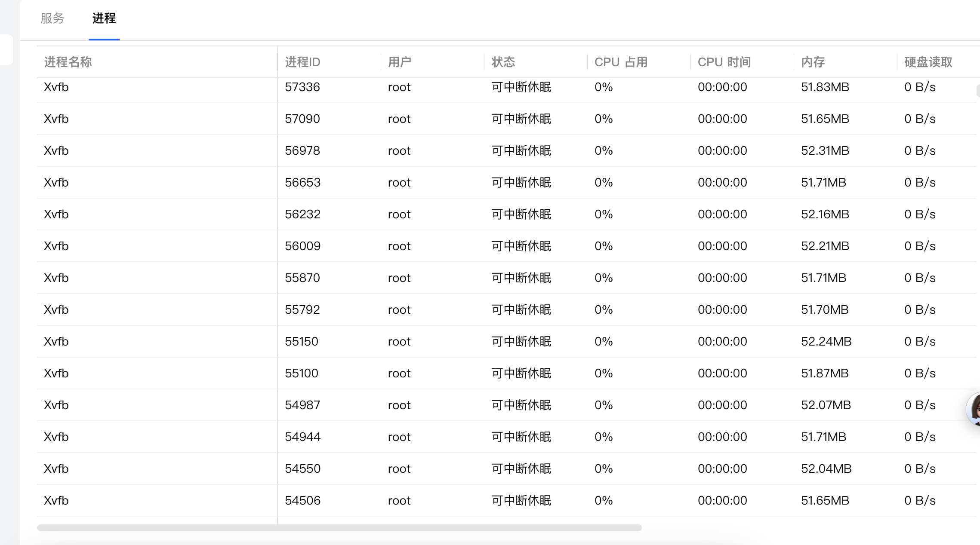Click process ID 54987 row

point(302,405)
